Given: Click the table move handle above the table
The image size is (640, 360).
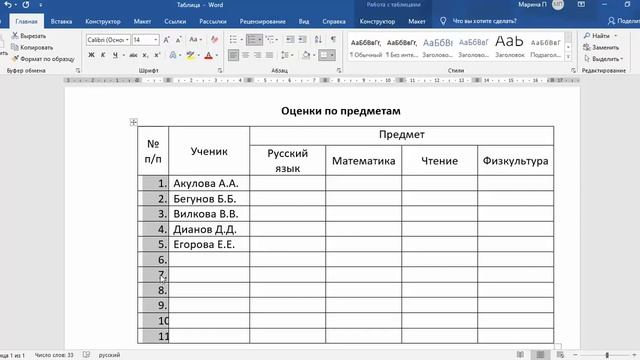Looking at the screenshot, I should pos(133,122).
